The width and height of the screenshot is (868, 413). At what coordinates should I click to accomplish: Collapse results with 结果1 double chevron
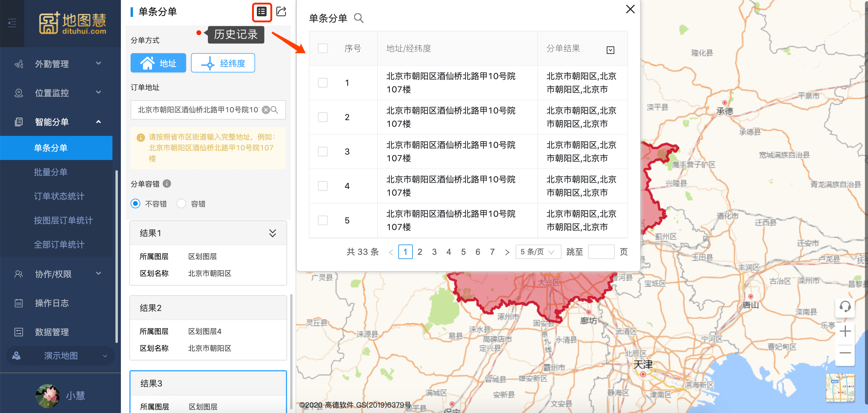pyautogui.click(x=273, y=233)
